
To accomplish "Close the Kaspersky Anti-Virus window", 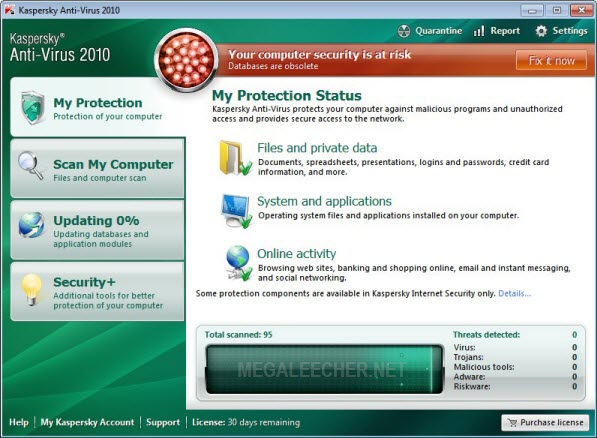I will 581,10.
